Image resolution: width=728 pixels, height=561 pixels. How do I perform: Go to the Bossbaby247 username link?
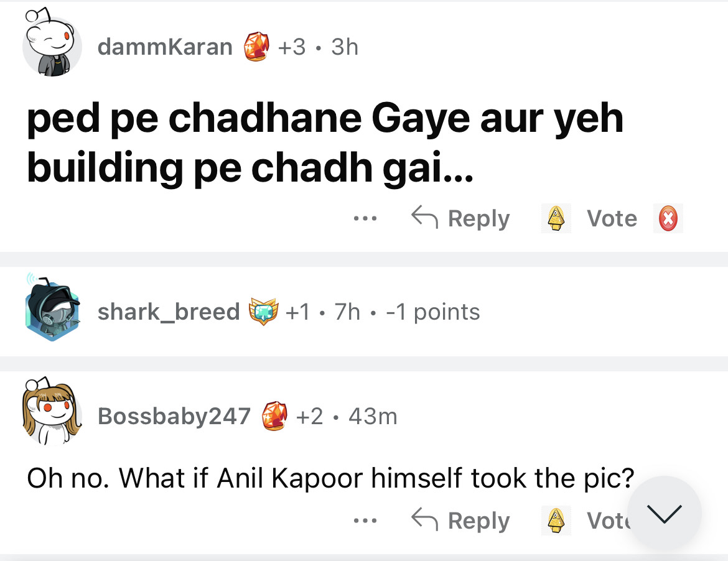tap(174, 416)
